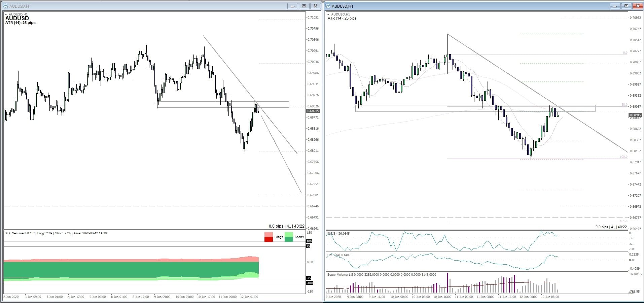Screen dimensions: 644x303
Task: Open the triangle dropdown beside AUDUSD,H1 in left chart
Action: pos(6,14)
